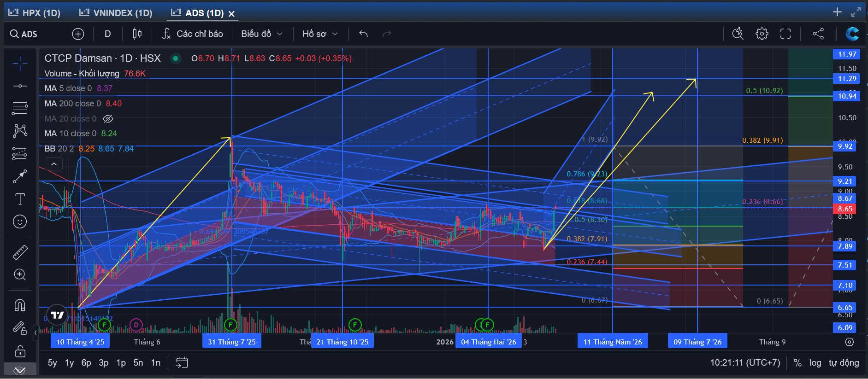Toggle the log scale option

[815, 363]
